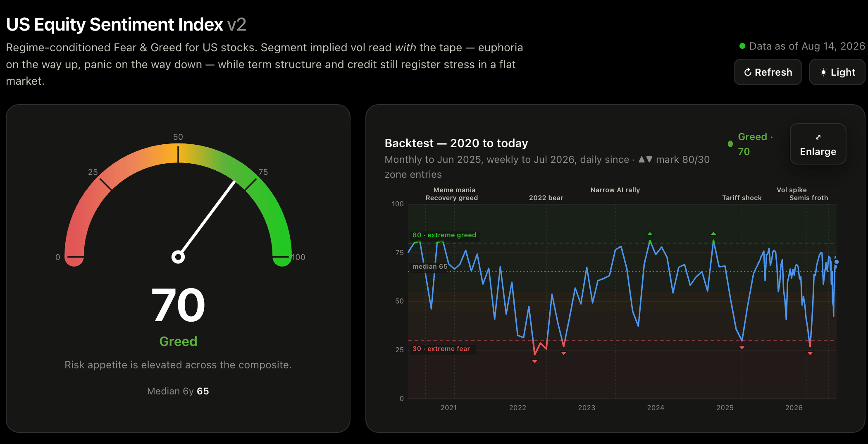Click the green Greed 70 legend dot
The height and width of the screenshot is (444, 868).
tap(730, 144)
